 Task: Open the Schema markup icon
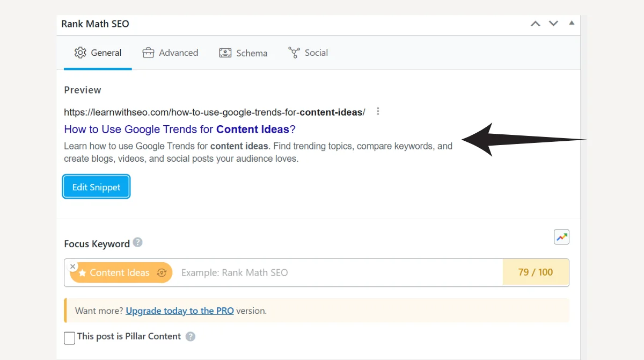coord(225,52)
